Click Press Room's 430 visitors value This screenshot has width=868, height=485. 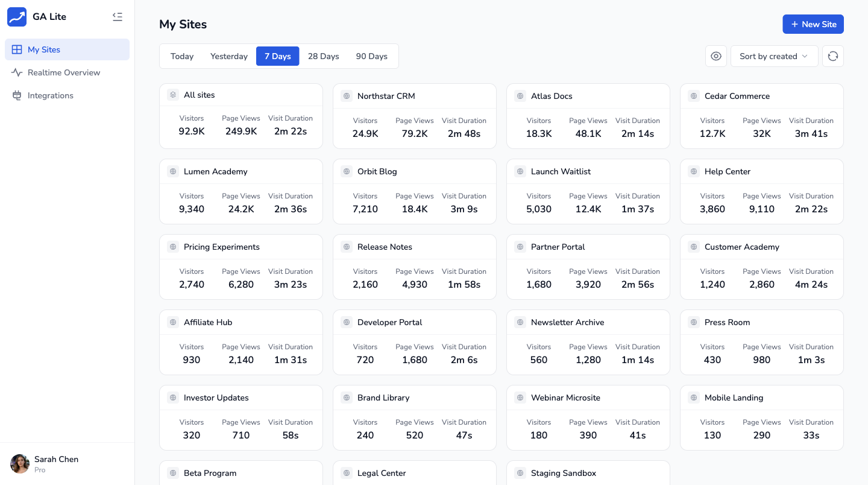tap(712, 360)
